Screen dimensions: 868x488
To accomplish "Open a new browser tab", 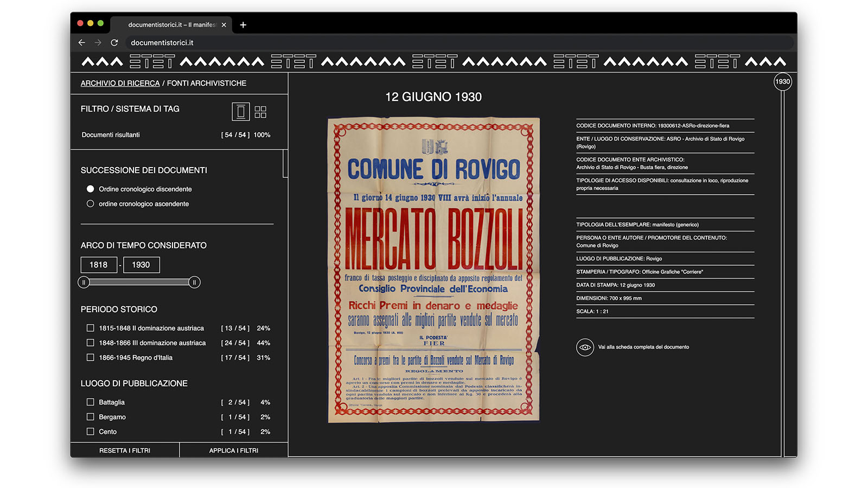I will (243, 25).
